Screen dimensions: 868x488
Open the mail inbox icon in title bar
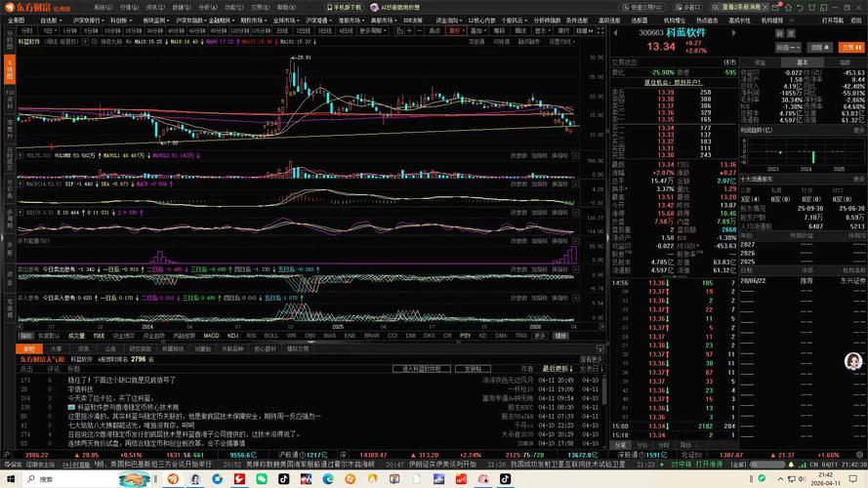[x=776, y=7]
